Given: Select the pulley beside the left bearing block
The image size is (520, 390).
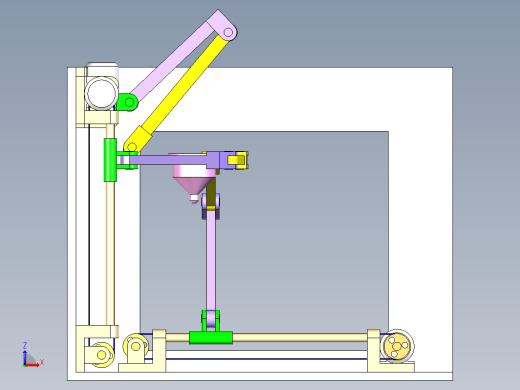Looking at the screenshot, I should 135,346.
